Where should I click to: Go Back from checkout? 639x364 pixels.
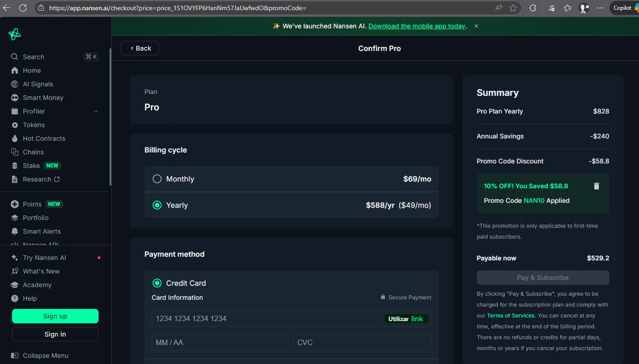point(140,48)
